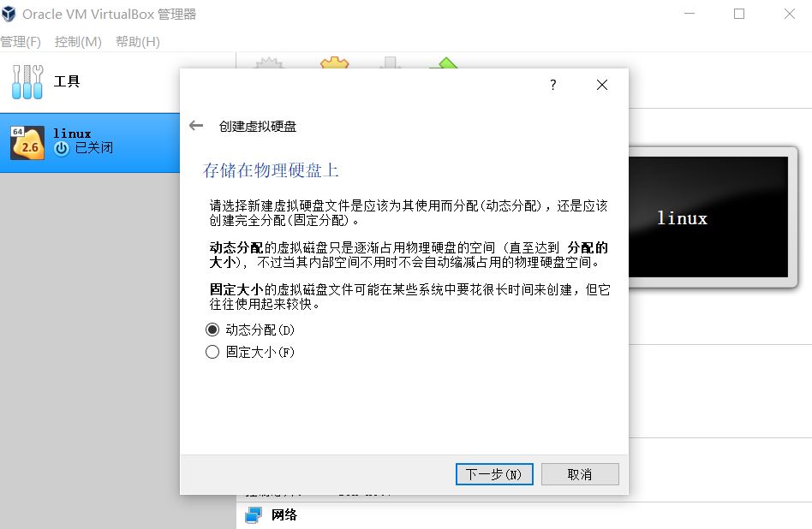
Task: Select the 固定大小(F) radio option
Action: [212, 352]
